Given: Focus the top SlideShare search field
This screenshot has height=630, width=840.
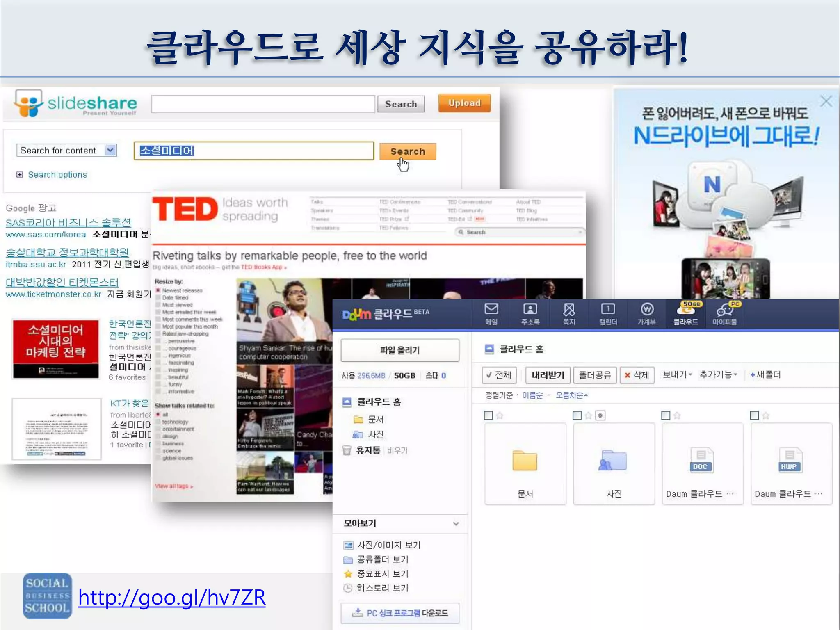Looking at the screenshot, I should pos(263,104).
